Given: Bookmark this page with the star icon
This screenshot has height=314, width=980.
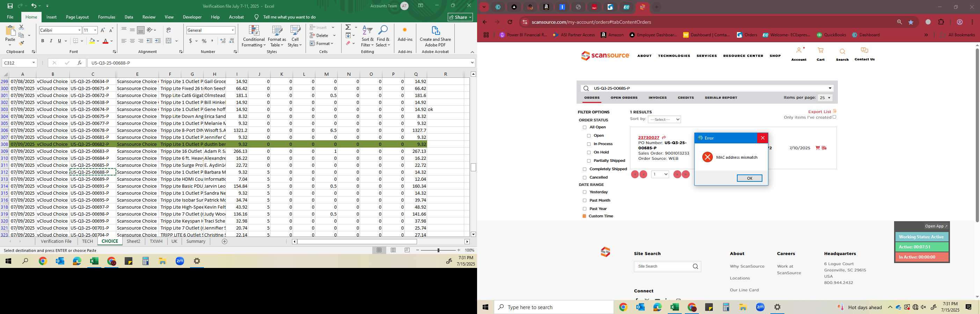Looking at the screenshot, I should 911,22.
